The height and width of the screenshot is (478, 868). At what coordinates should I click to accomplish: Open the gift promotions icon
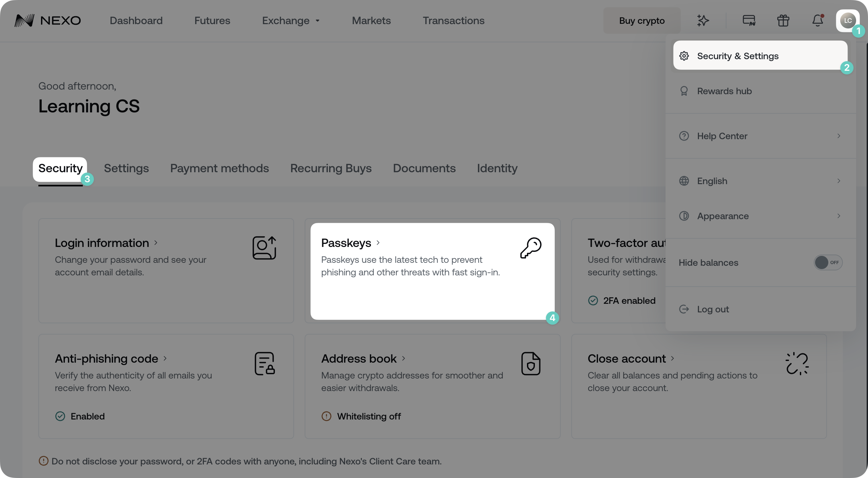[x=783, y=20]
